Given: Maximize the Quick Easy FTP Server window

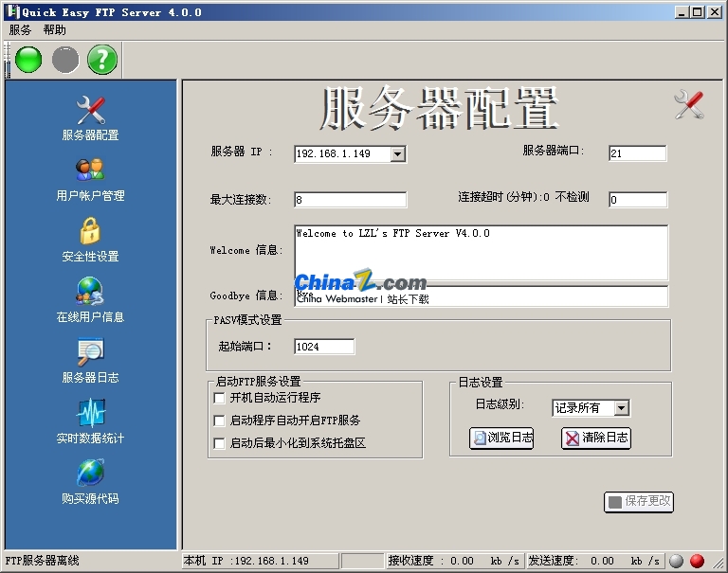Looking at the screenshot, I should click(x=698, y=12).
